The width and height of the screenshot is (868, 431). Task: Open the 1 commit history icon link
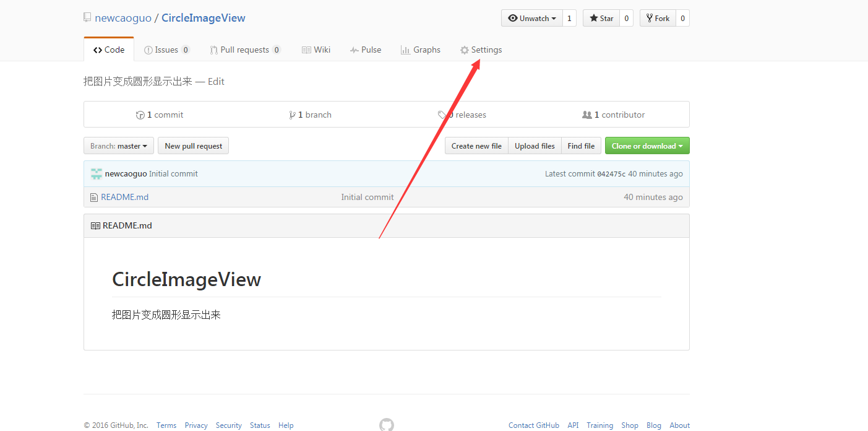pos(140,115)
